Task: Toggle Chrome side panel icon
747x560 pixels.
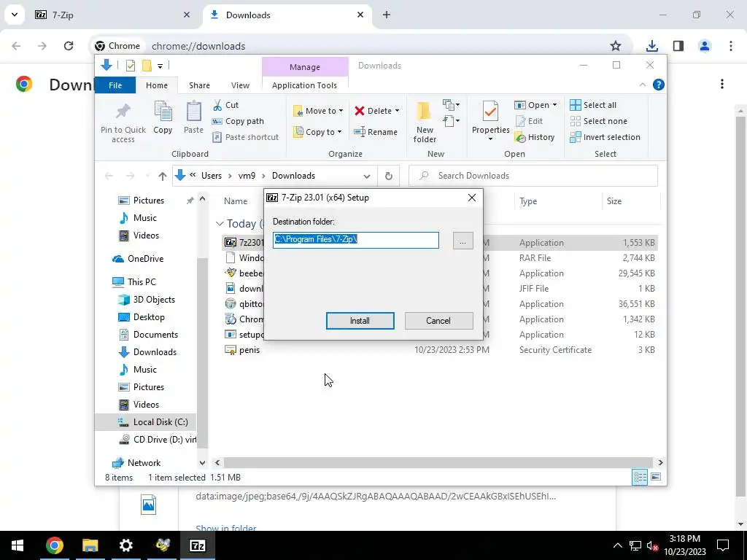Action: [678, 46]
